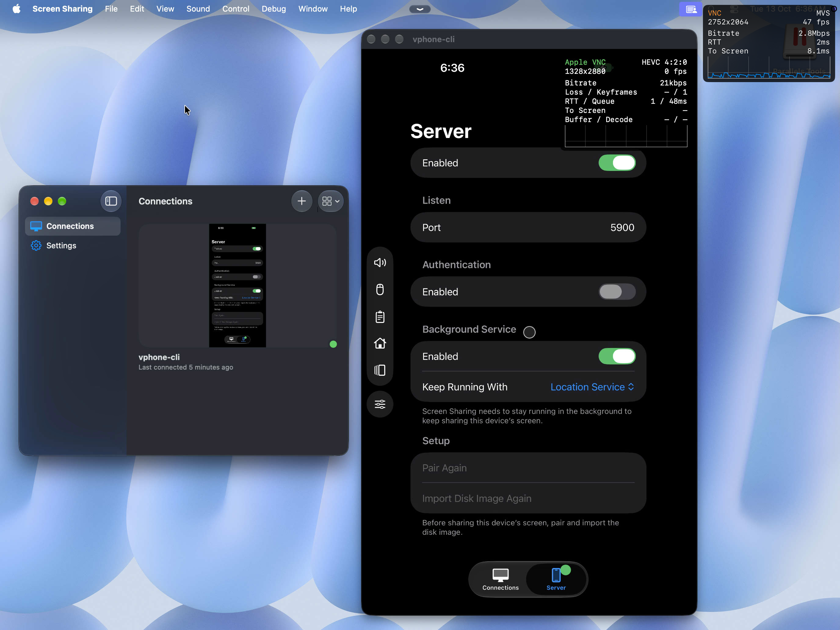Click the sound icon in vphone-cli side toolbar
Image resolution: width=840 pixels, height=630 pixels.
(380, 262)
